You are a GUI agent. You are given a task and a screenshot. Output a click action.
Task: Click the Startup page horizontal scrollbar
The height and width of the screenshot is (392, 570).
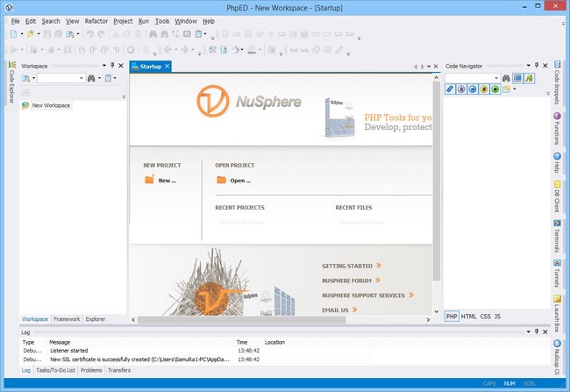(242, 319)
